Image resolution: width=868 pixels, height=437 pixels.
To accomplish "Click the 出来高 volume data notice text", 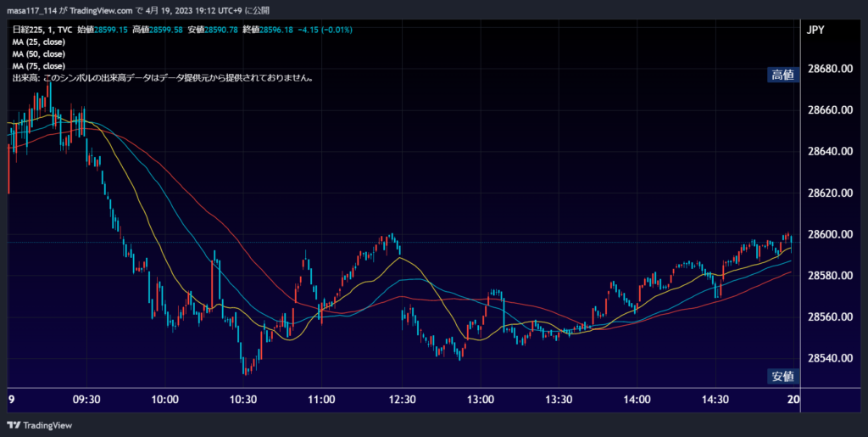I will pos(164,78).
